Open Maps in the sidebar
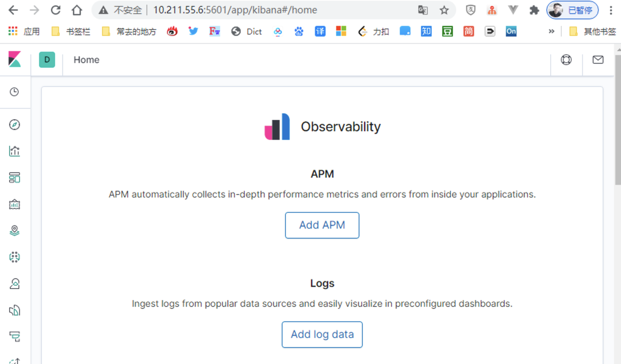This screenshot has height=364, width=621. coord(14,231)
